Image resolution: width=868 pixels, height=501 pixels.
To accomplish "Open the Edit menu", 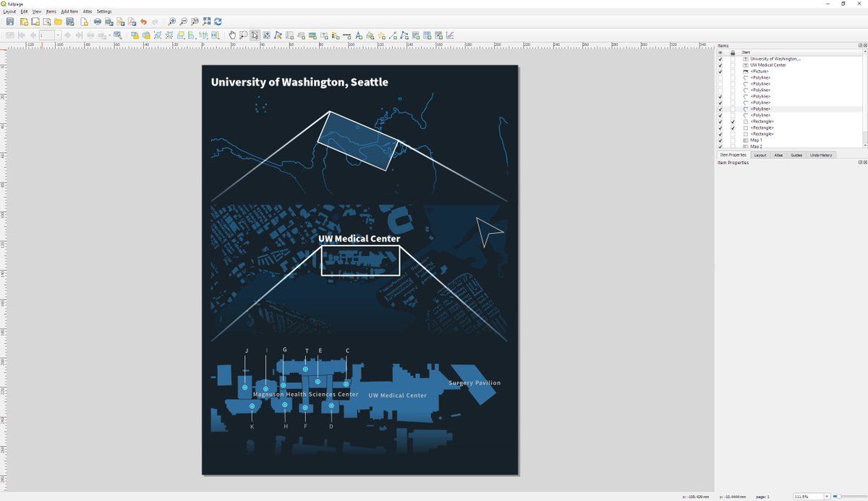I will coord(25,12).
